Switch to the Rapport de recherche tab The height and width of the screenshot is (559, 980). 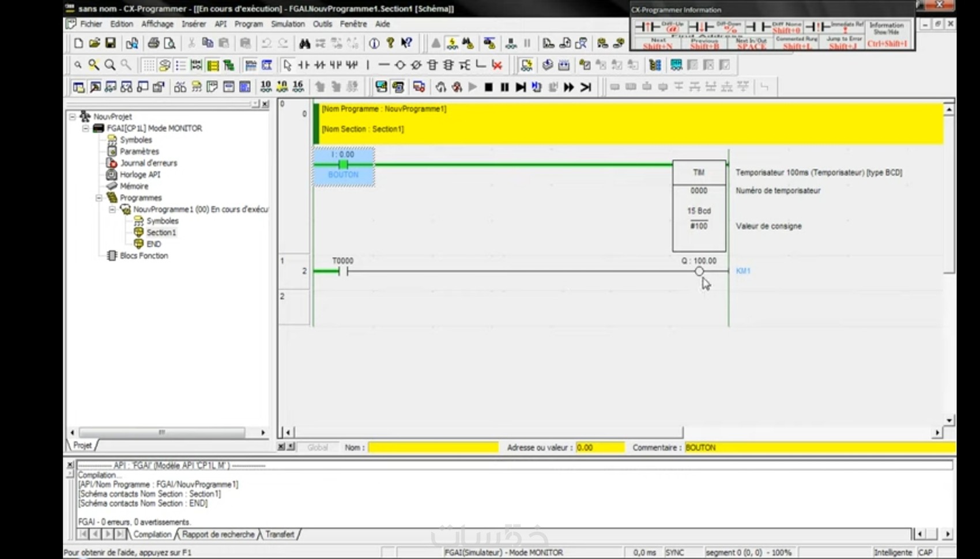pyautogui.click(x=218, y=534)
